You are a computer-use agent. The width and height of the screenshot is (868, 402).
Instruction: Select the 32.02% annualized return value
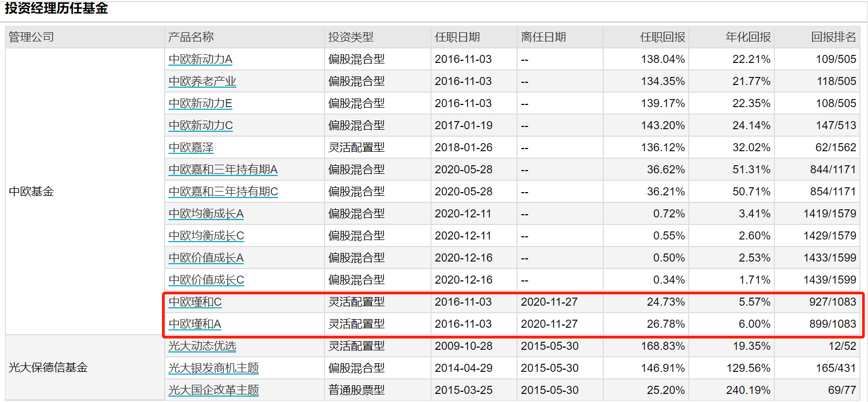(751, 147)
